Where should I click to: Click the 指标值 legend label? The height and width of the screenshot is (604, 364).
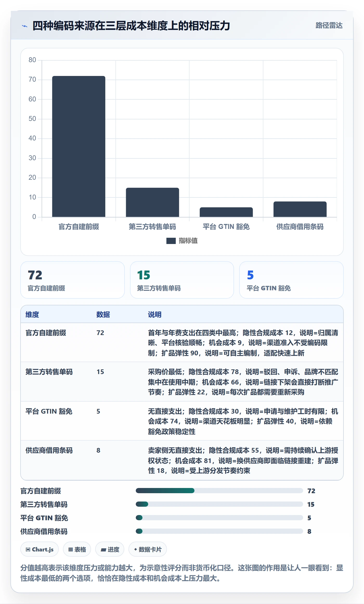point(188,241)
